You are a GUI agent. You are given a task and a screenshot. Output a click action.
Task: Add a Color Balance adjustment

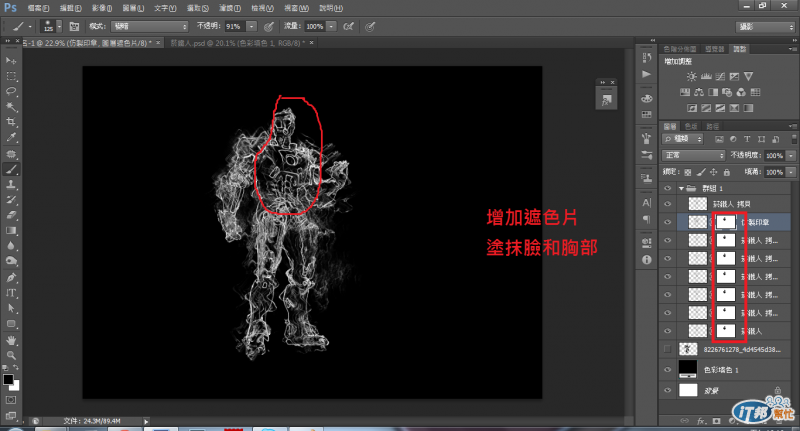coord(699,92)
